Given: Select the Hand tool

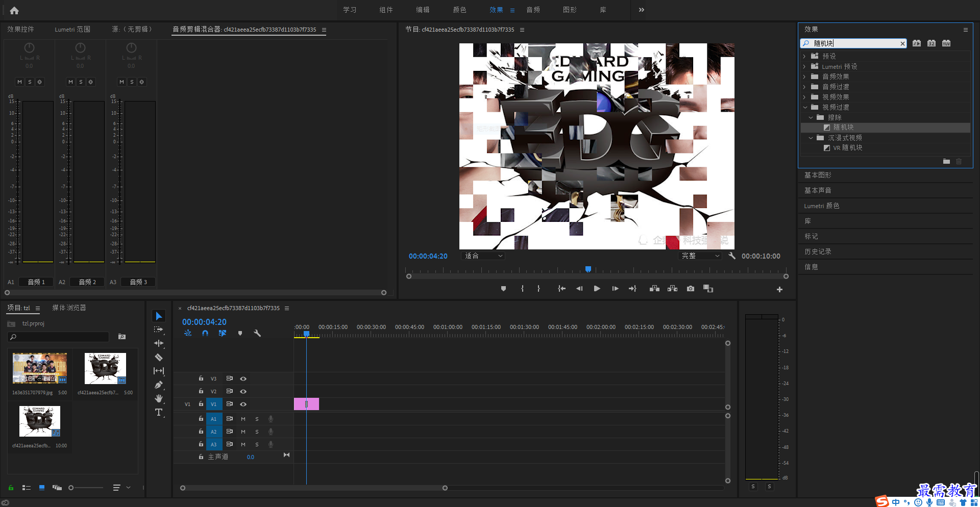Looking at the screenshot, I should click(159, 398).
